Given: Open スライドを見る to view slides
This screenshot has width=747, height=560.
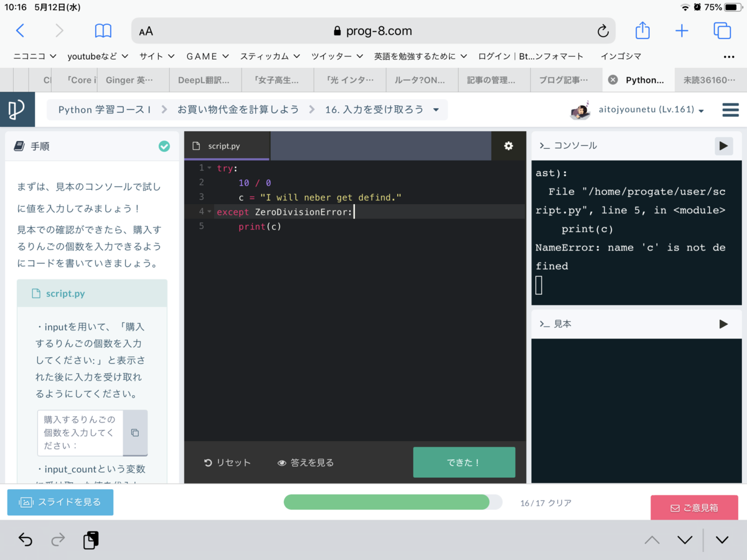Looking at the screenshot, I should (60, 502).
